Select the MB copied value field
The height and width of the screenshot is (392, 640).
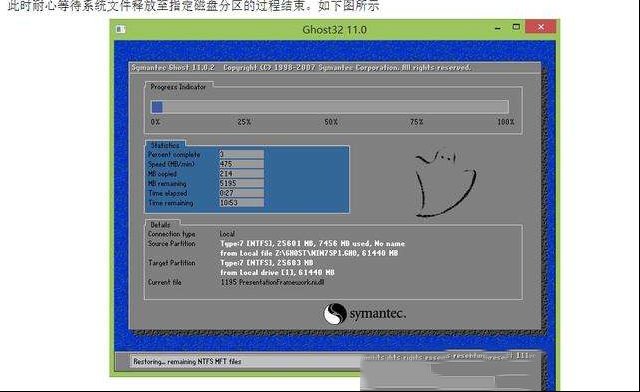pos(242,174)
